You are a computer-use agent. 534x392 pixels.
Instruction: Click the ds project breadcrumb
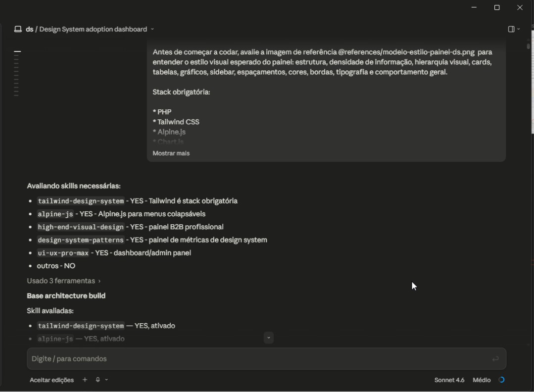point(29,29)
